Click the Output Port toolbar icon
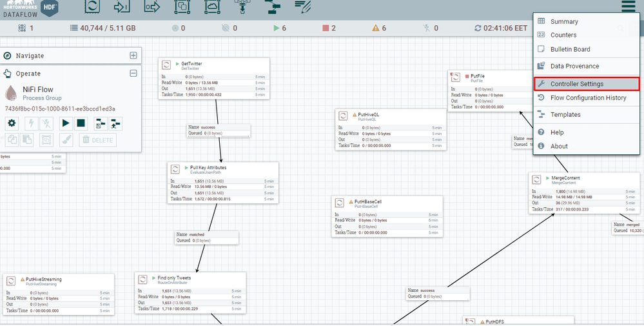This screenshot has height=326, width=644. tap(152, 7)
